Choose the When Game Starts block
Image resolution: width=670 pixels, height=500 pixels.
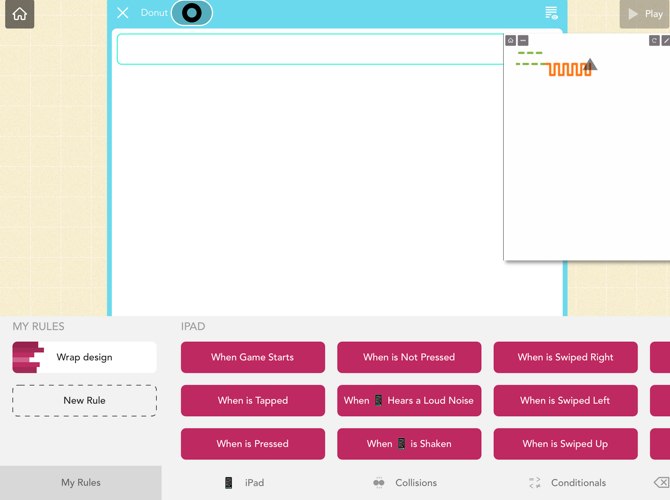coord(253,357)
